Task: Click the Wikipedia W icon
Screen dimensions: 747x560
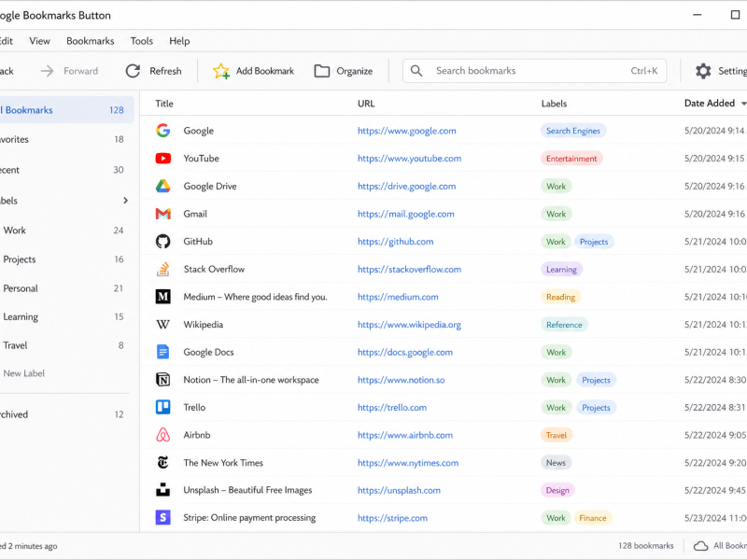Action: tap(162, 324)
